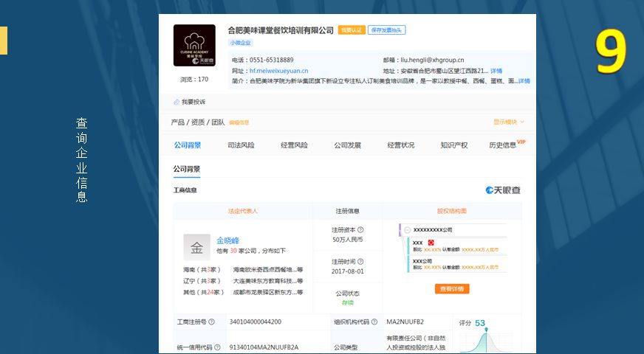The width and height of the screenshot is (644, 354).
Task: Click help icon beside 注册时间
Action: (360, 261)
